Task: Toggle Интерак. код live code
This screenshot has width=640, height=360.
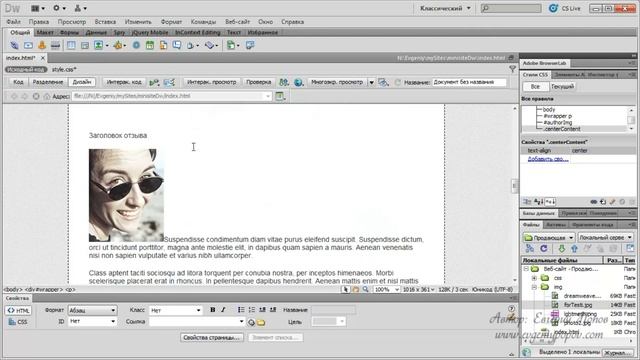Action: pyautogui.click(x=124, y=82)
